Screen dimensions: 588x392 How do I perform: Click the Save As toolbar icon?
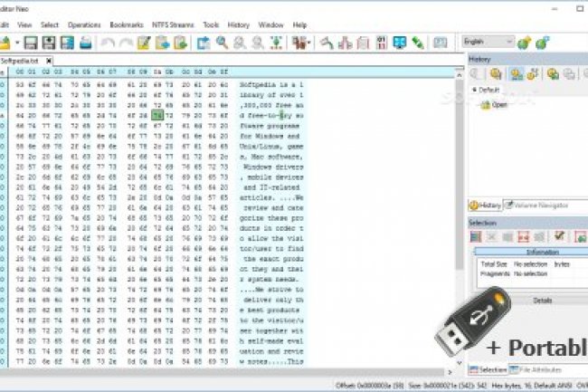pyautogui.click(x=49, y=43)
